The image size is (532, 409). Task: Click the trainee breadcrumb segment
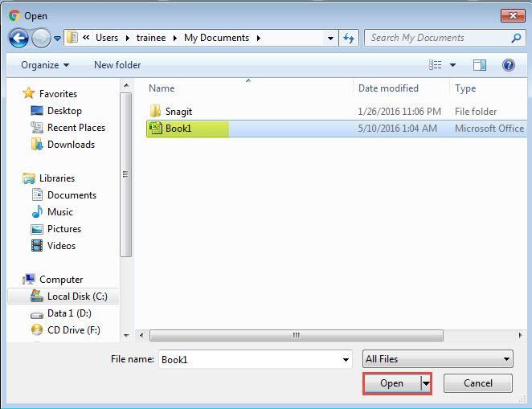point(151,38)
